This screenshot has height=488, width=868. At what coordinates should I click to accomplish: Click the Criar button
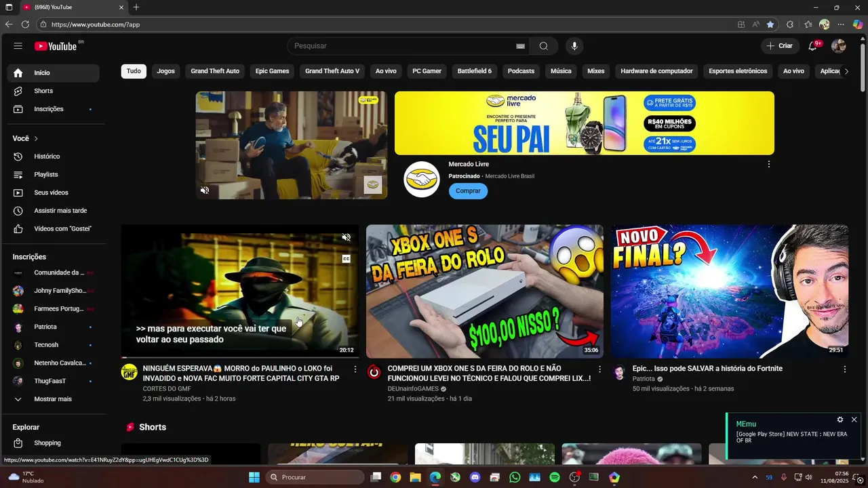[780, 46]
